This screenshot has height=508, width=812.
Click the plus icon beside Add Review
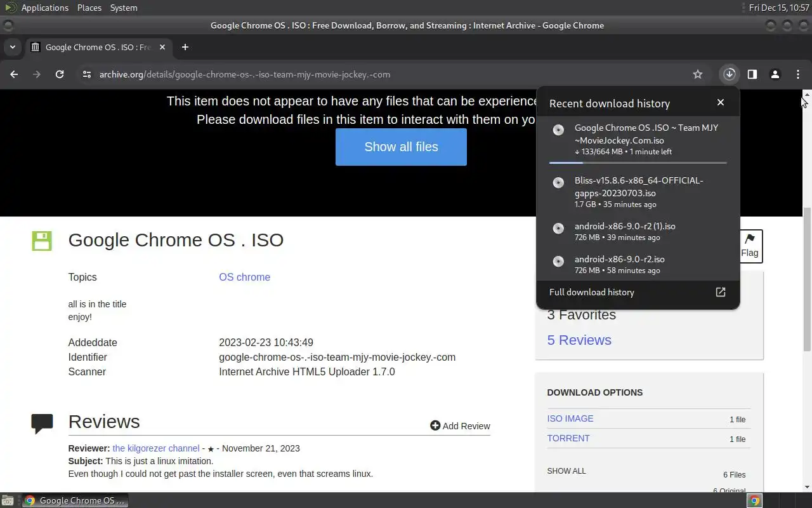click(435, 425)
